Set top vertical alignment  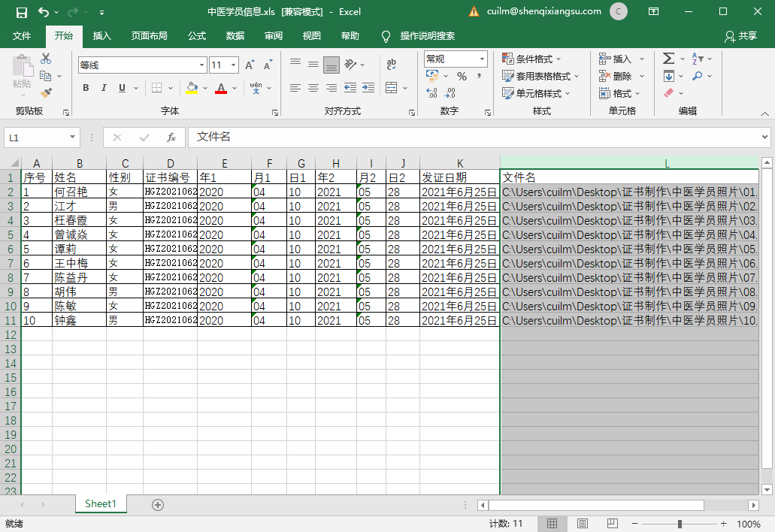(x=295, y=64)
